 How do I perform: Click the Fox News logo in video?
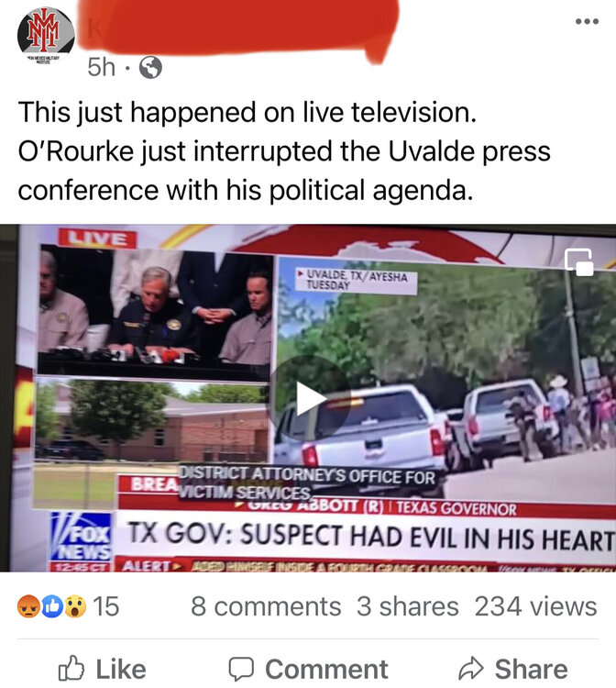click(81, 537)
